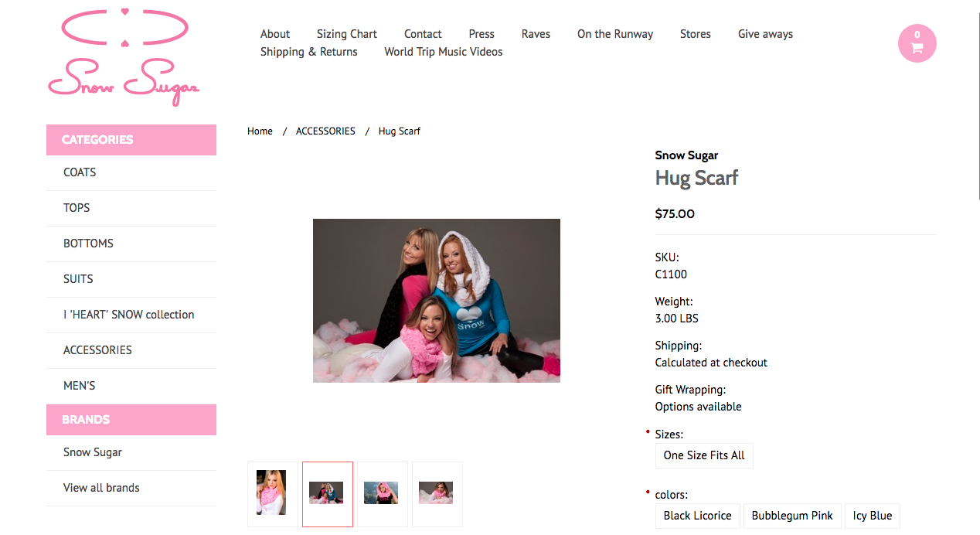Show the fourth product thumbnail
980x535 pixels.
437,494
